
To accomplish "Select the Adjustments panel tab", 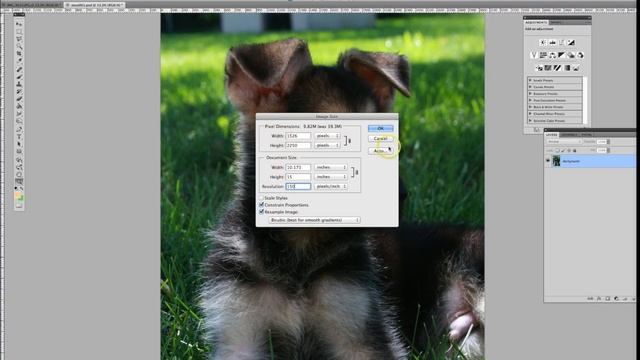I will pyautogui.click(x=536, y=22).
